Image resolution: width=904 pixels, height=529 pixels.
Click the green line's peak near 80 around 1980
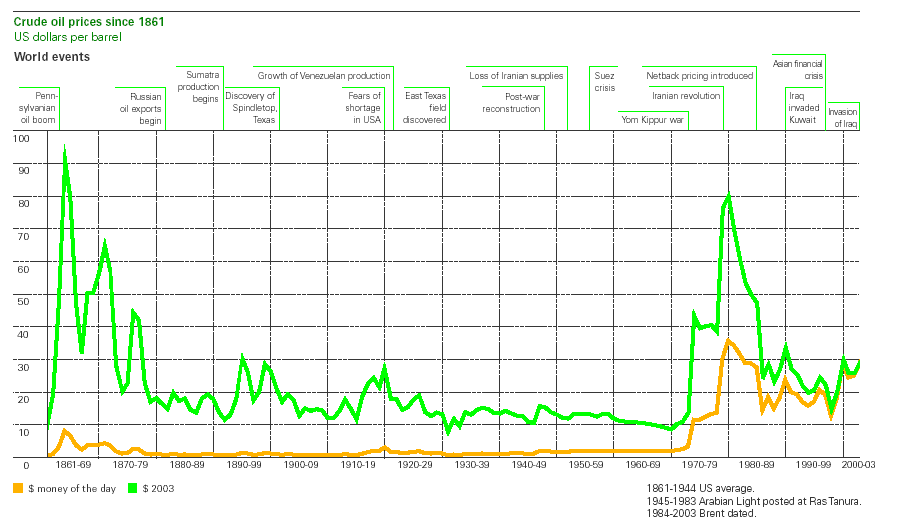point(729,196)
